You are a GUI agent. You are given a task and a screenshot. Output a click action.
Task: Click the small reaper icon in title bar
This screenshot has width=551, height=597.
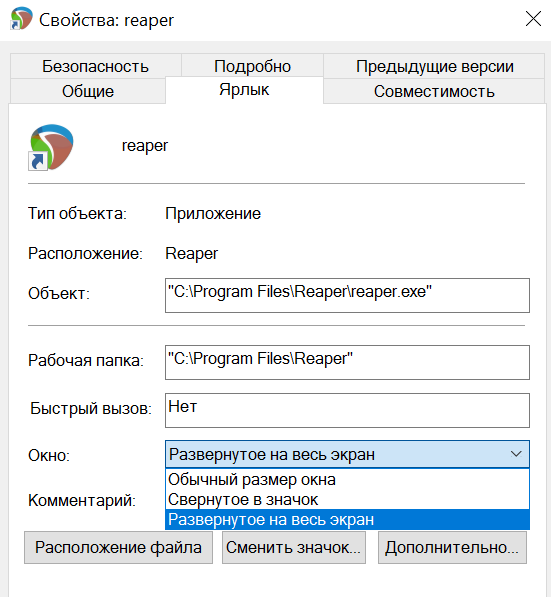coord(21,18)
